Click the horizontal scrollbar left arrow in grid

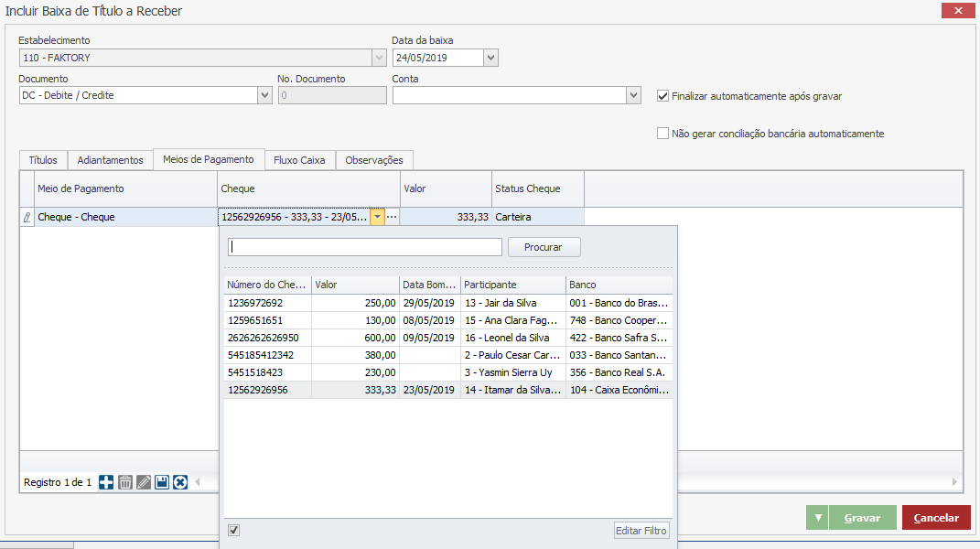tap(195, 482)
